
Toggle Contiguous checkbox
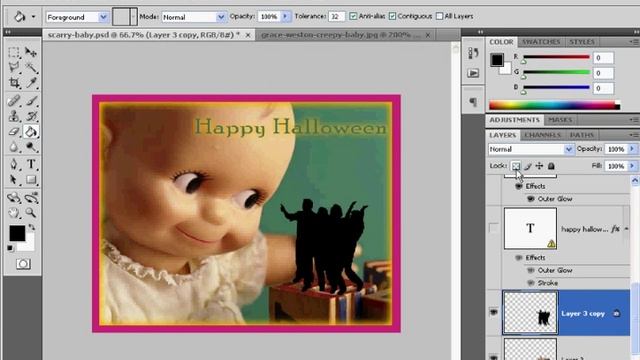pyautogui.click(x=392, y=16)
